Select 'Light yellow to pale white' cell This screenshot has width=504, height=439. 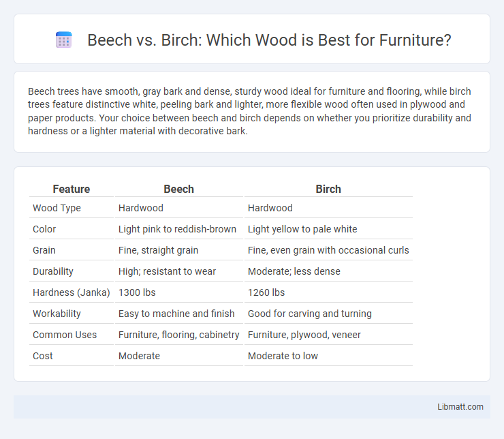[302, 229]
